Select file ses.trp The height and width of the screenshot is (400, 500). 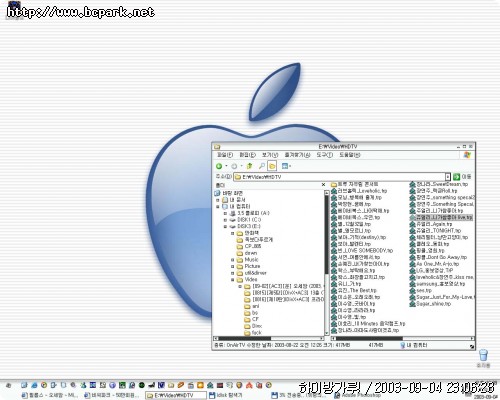(x=421, y=290)
